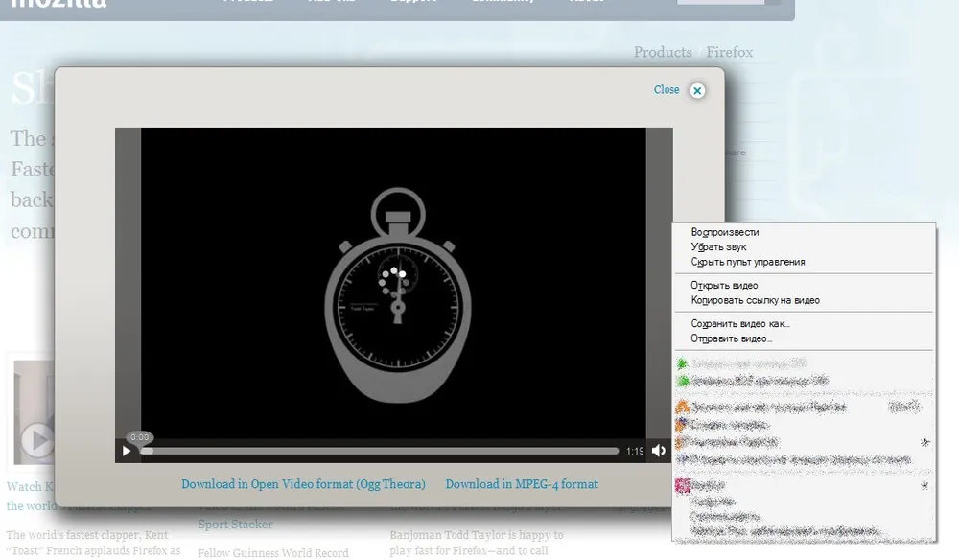
Task: Click the round X close icon
Action: point(697,90)
